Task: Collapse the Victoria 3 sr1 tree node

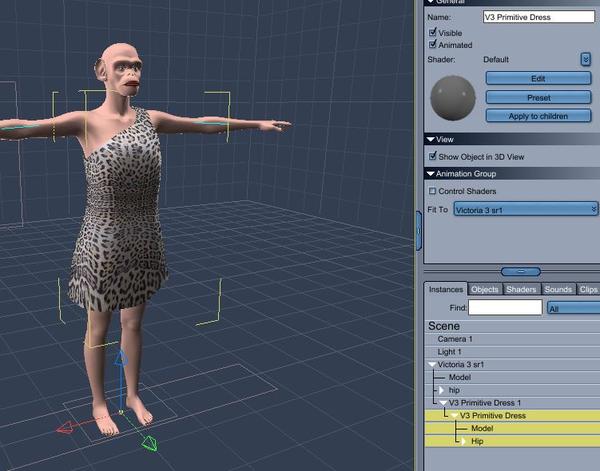Action: 432,365
